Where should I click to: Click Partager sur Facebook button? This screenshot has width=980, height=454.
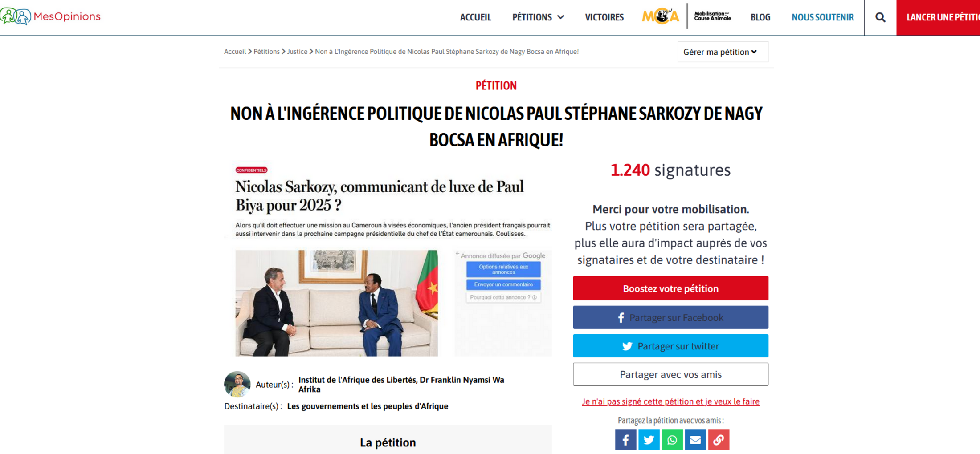[670, 317]
